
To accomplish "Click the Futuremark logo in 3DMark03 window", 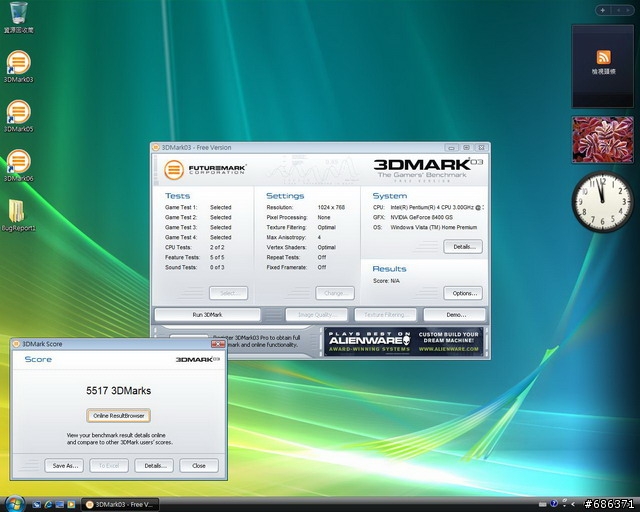I will pyautogui.click(x=205, y=169).
